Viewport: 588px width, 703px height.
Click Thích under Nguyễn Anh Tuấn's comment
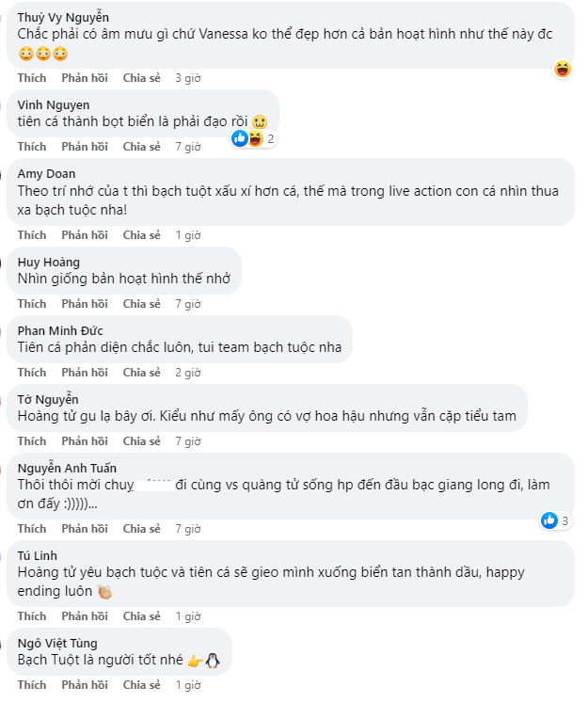point(31,529)
